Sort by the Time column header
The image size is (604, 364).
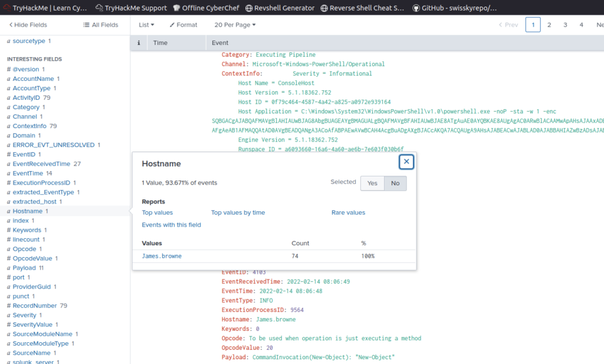tap(160, 42)
